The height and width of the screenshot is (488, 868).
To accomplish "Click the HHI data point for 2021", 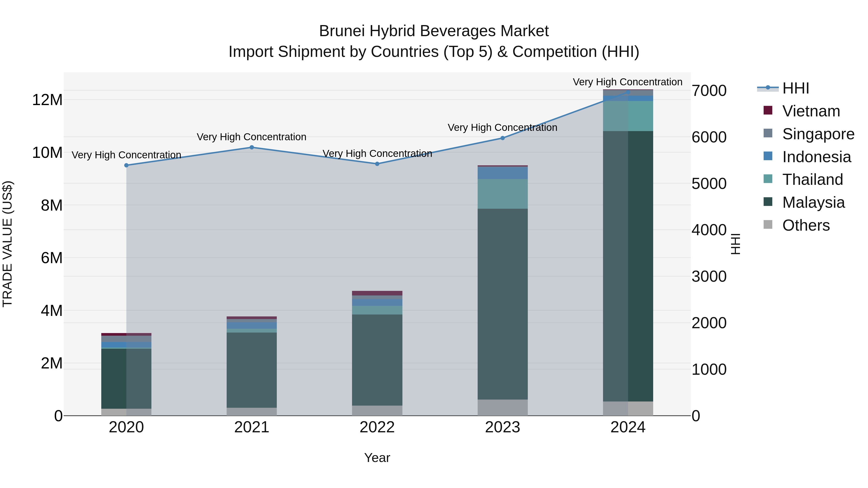I will tap(252, 147).
